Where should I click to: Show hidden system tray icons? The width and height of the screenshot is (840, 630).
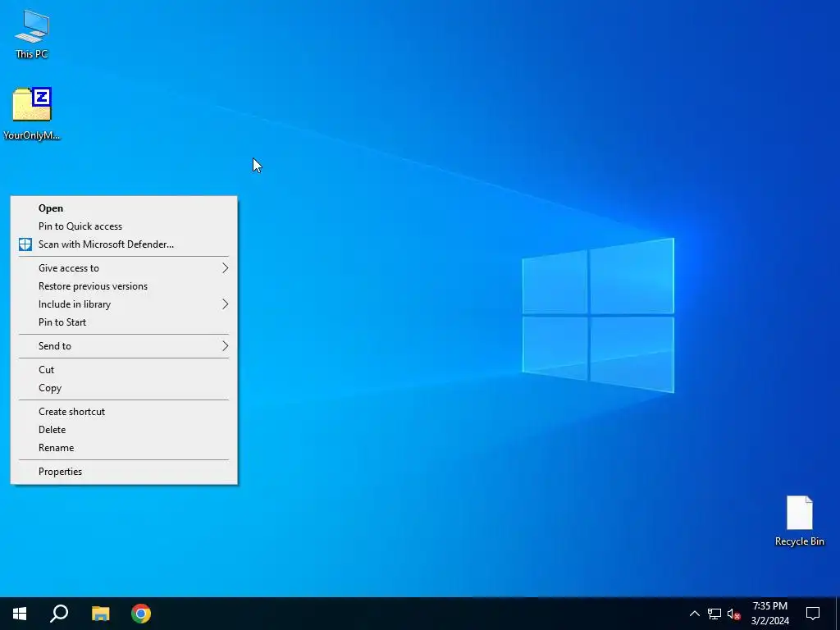pos(694,614)
